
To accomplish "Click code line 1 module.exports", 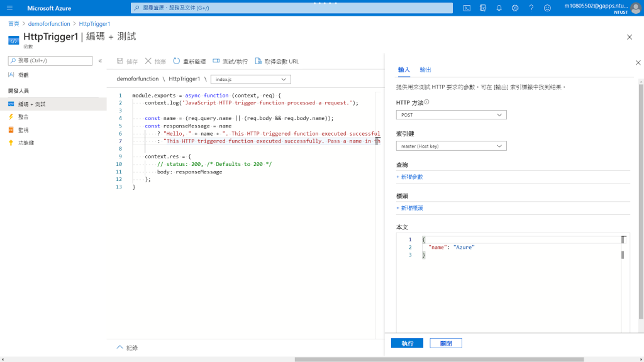I will (206, 96).
